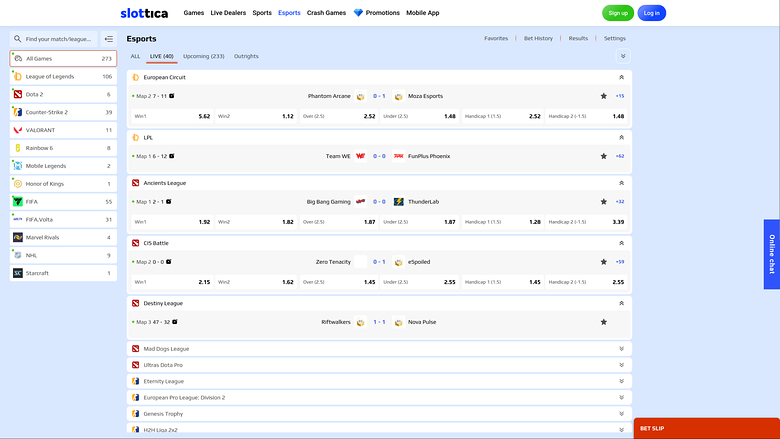This screenshot has width=780, height=439.
Task: Open Crash Games in the top menu
Action: pos(327,13)
